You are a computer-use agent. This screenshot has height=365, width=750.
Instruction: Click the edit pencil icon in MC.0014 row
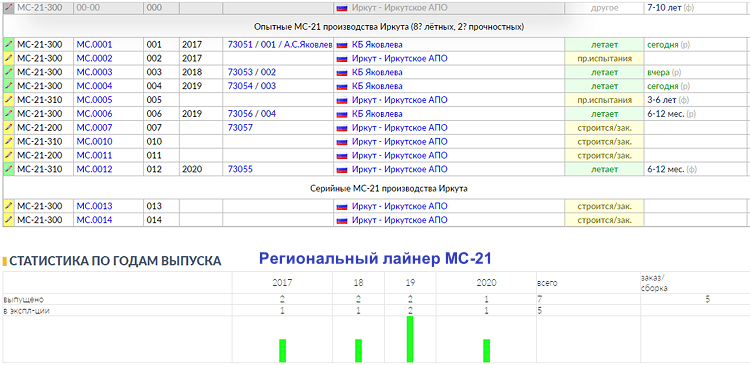[x=8, y=220]
